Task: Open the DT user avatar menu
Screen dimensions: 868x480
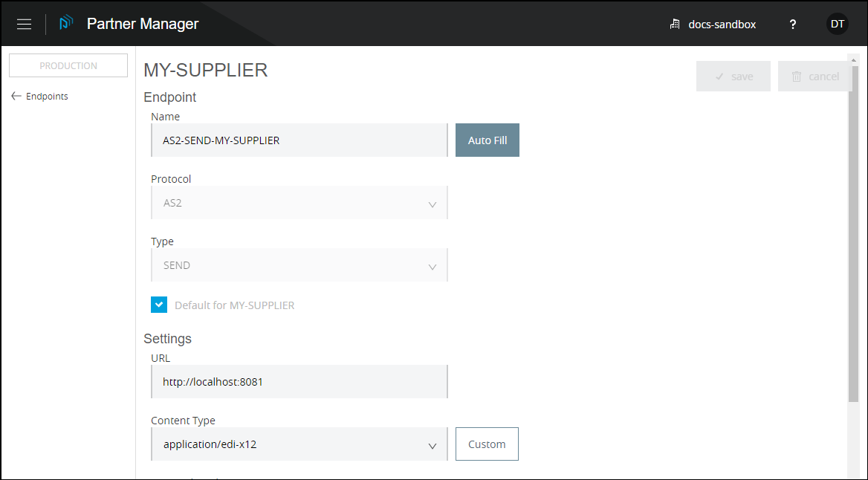Action: click(837, 23)
